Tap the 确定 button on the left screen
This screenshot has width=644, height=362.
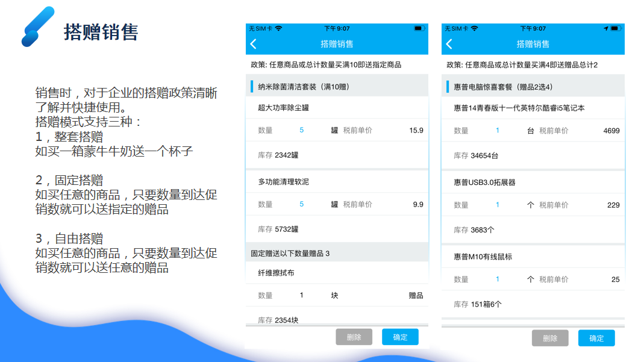400,337
